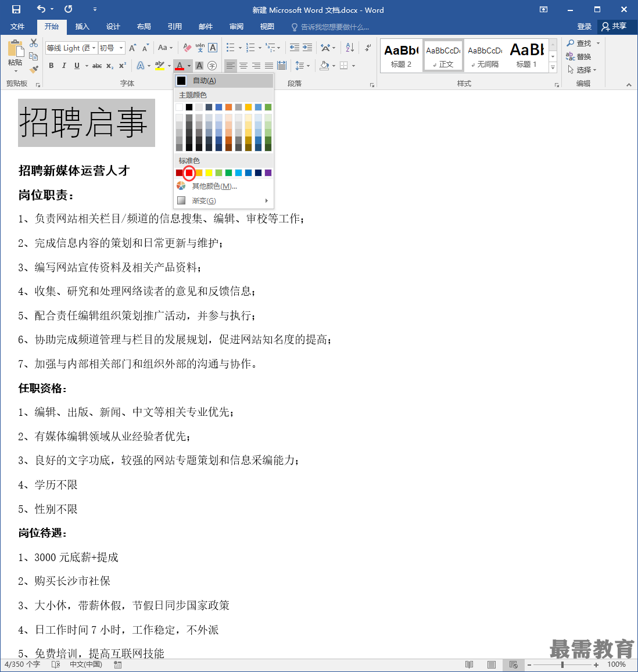Apply Character Shading icon
638x672 pixels.
tap(199, 66)
